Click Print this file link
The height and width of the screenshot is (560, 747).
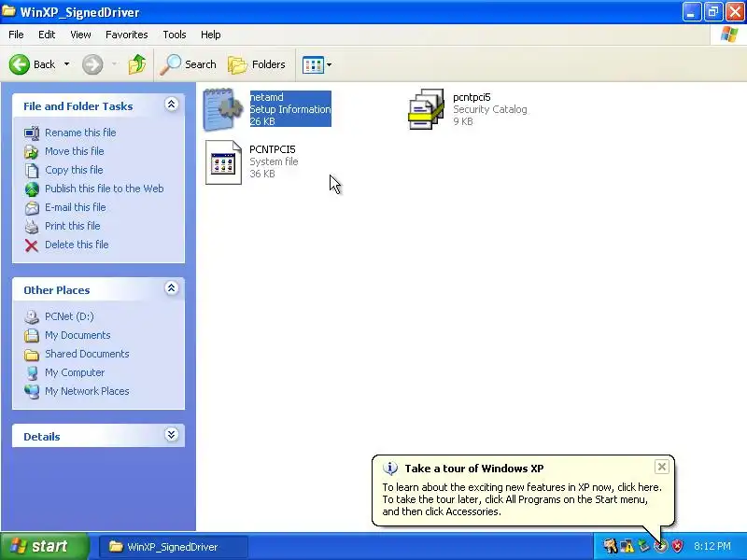[x=73, y=226]
